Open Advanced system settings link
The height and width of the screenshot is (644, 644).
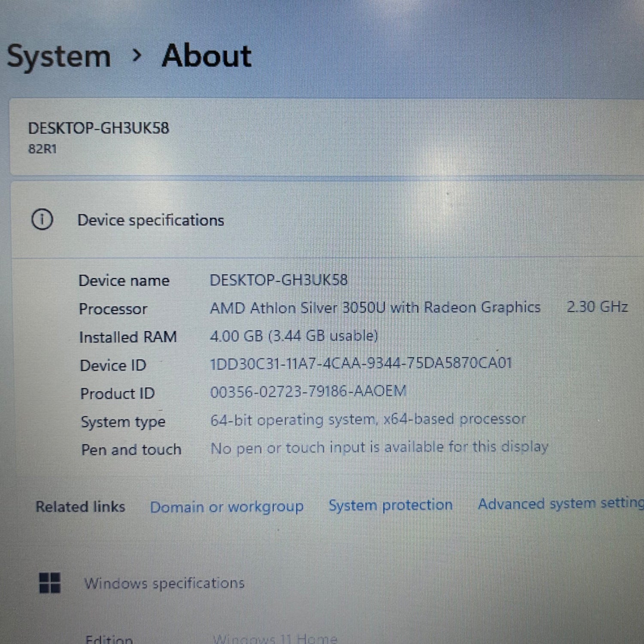pyautogui.click(x=560, y=503)
